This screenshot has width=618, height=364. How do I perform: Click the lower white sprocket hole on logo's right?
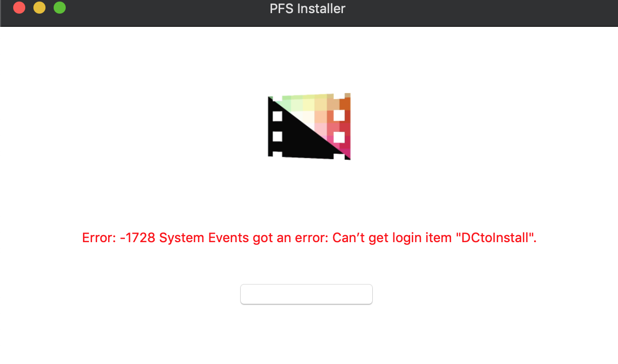[339, 137]
